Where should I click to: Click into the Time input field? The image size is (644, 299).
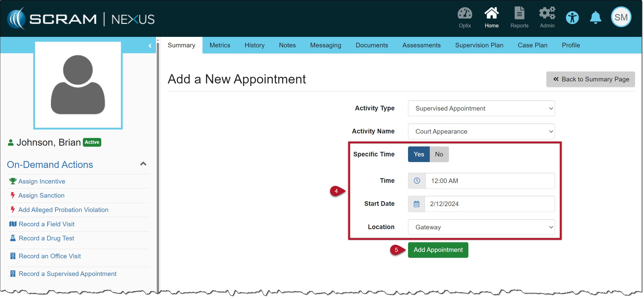pos(489,181)
